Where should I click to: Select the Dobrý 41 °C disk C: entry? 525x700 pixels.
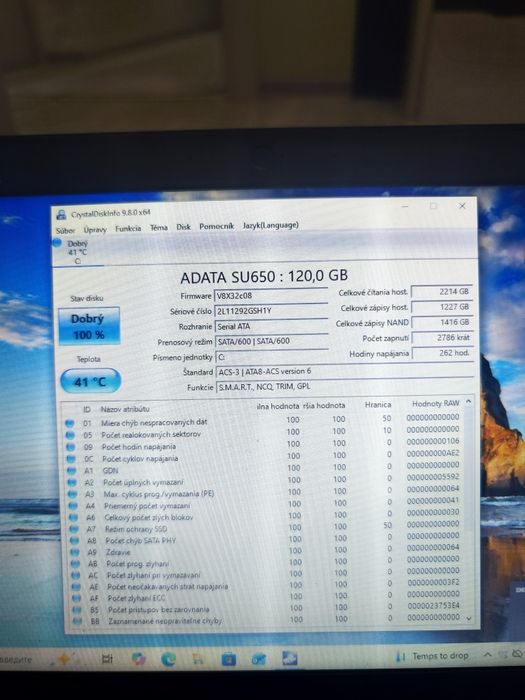(x=77, y=252)
